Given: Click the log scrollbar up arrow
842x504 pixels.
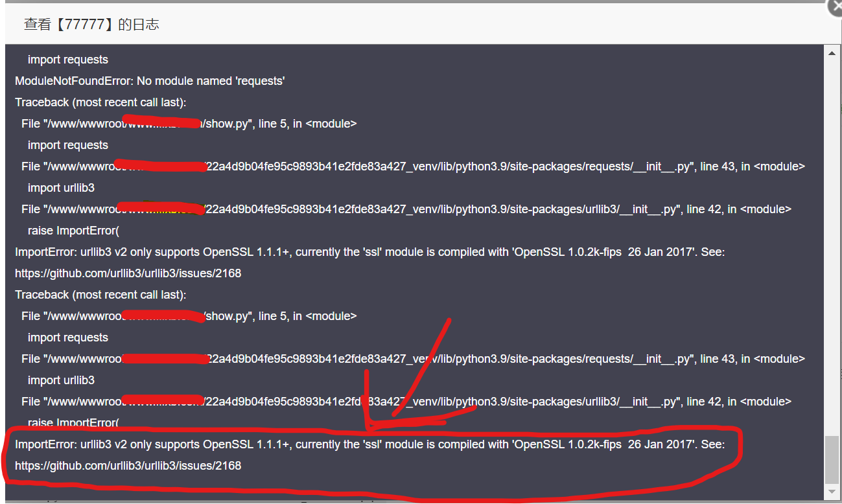Looking at the screenshot, I should [x=832, y=54].
